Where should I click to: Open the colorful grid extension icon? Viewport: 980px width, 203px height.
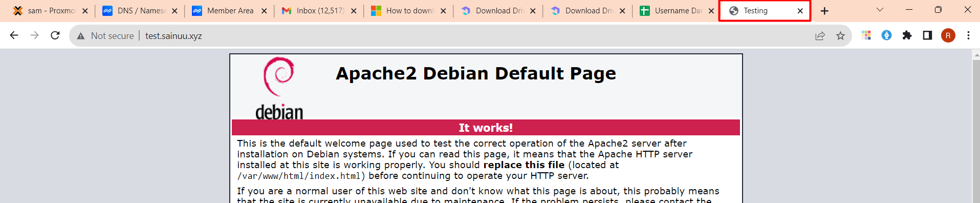pos(866,35)
